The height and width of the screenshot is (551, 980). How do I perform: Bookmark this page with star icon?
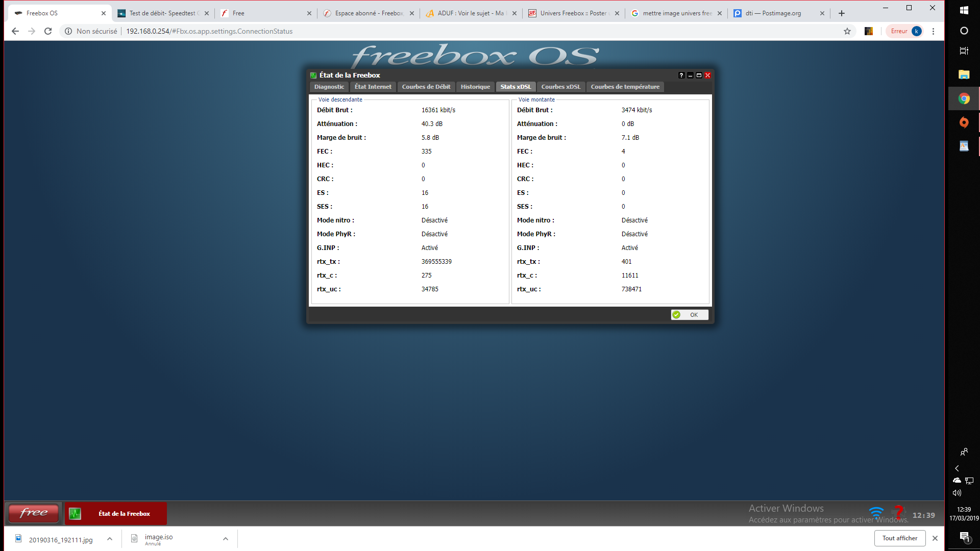click(x=847, y=31)
